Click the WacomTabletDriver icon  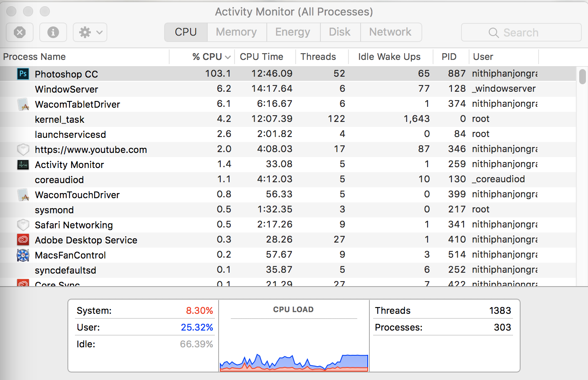click(23, 104)
